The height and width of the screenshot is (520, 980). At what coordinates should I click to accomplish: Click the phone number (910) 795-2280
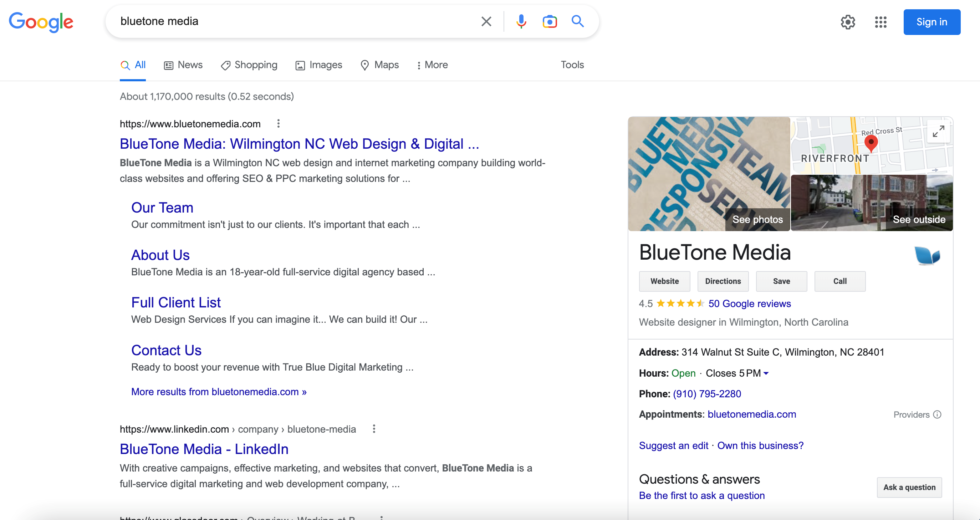click(x=707, y=394)
